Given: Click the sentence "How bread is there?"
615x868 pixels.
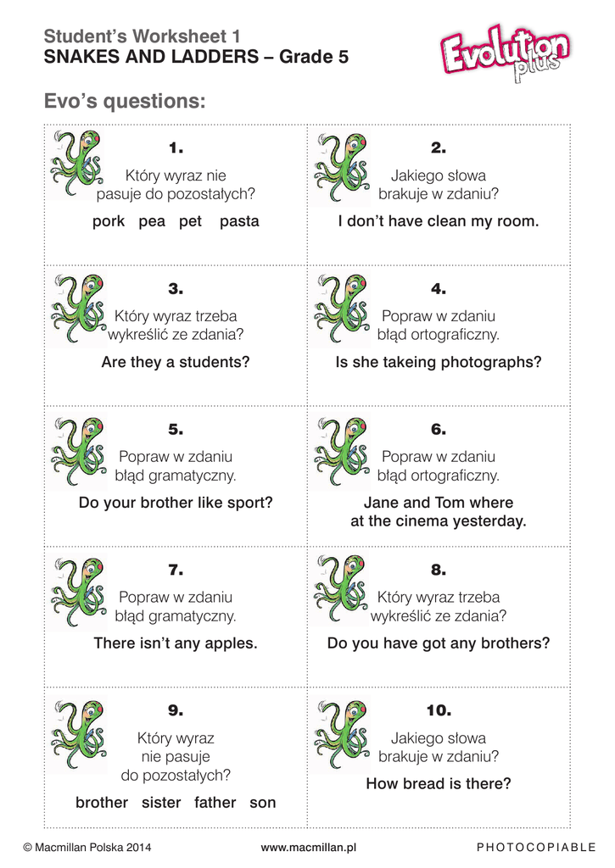Looking at the screenshot, I should tap(439, 784).
